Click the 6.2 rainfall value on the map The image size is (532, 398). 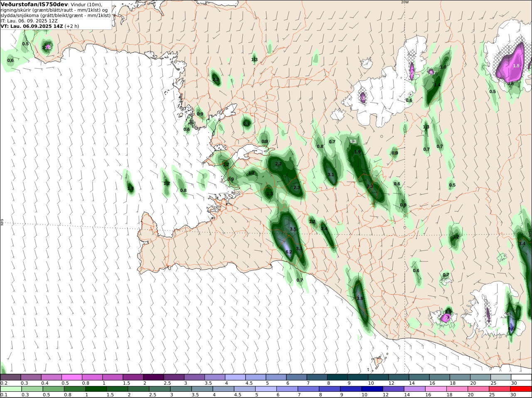[289, 252]
